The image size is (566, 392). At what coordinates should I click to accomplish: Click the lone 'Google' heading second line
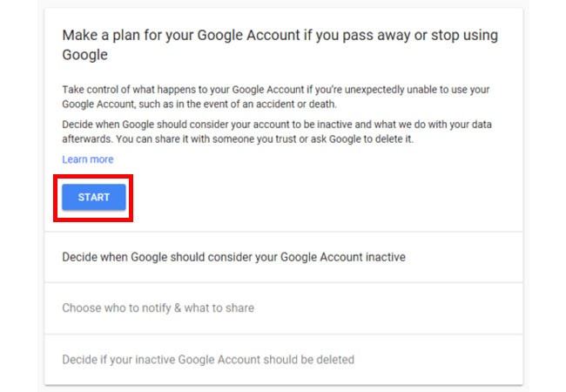(84, 54)
